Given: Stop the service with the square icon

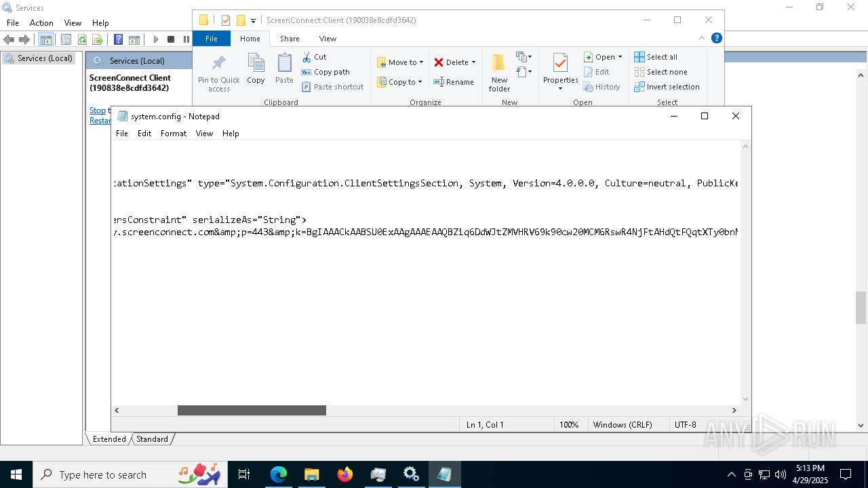Looking at the screenshot, I should [x=171, y=40].
